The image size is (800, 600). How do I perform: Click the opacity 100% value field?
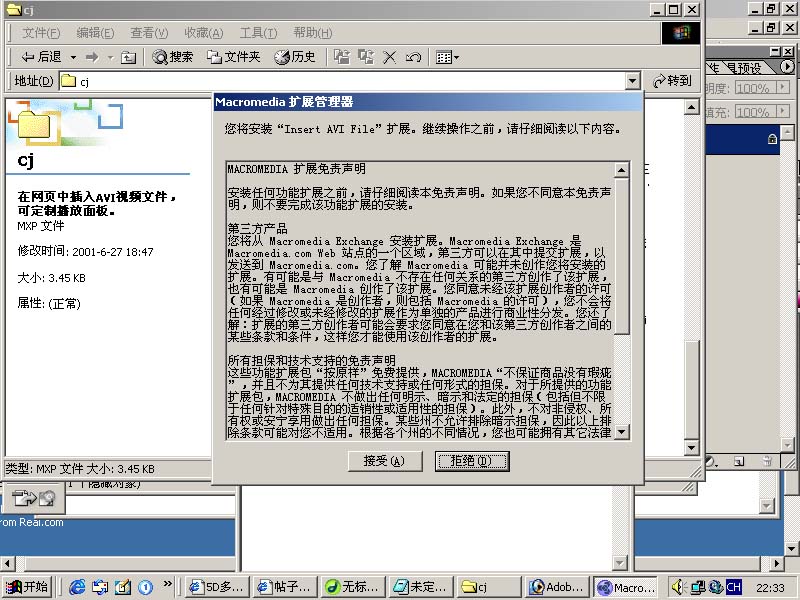pos(755,88)
